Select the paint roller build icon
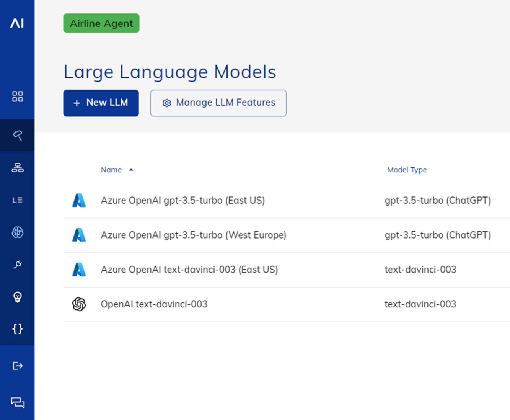Image resolution: width=510 pixels, height=420 pixels. [x=17, y=135]
